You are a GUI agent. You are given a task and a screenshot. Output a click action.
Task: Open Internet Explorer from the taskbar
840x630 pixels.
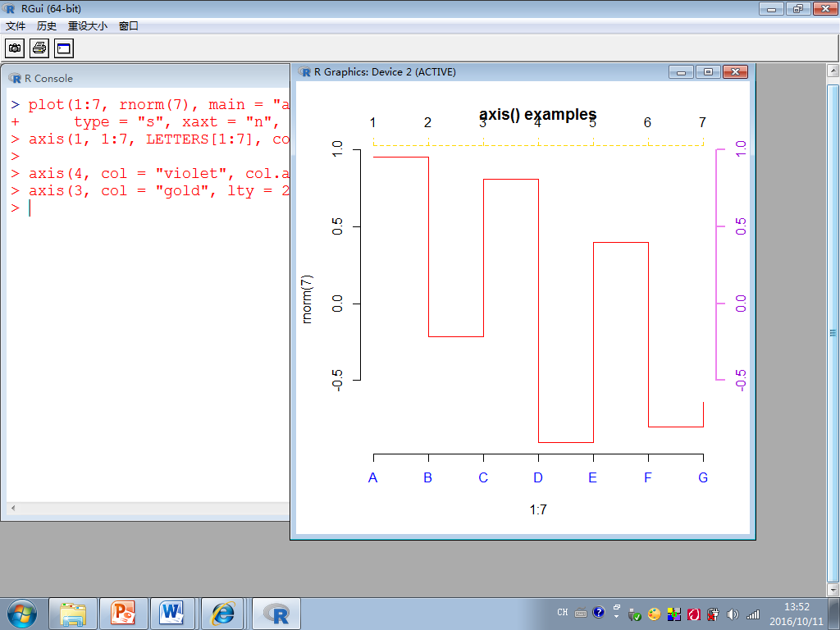(x=223, y=614)
